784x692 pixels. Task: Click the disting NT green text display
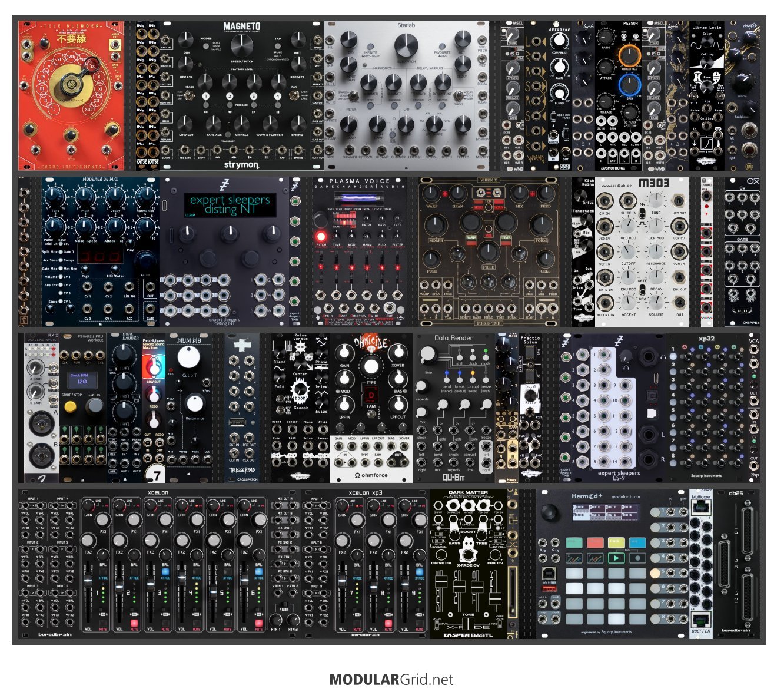point(230,204)
